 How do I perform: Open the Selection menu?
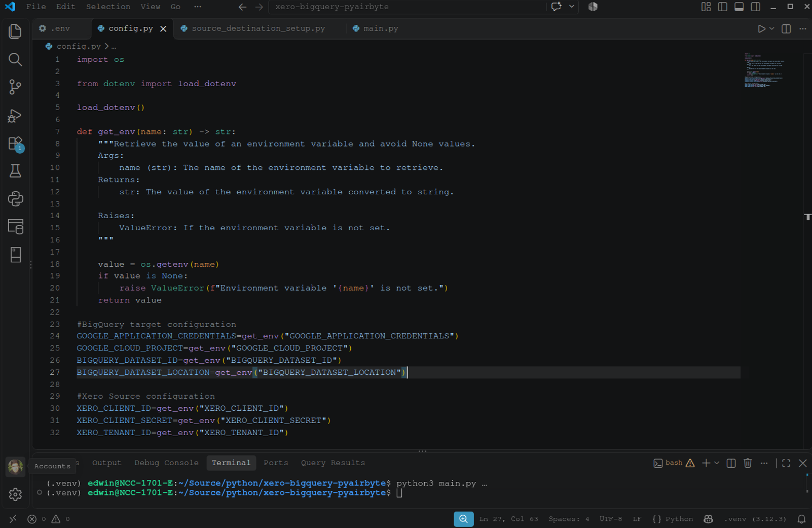pos(108,7)
